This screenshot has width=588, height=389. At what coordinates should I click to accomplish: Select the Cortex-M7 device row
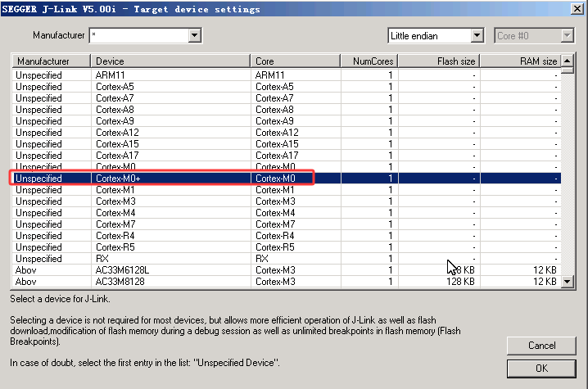(287, 224)
